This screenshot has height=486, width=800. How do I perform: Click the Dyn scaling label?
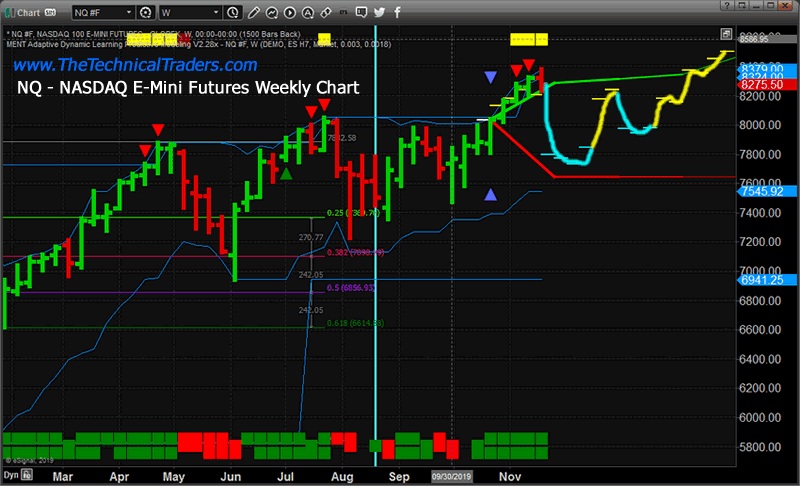[x=11, y=475]
